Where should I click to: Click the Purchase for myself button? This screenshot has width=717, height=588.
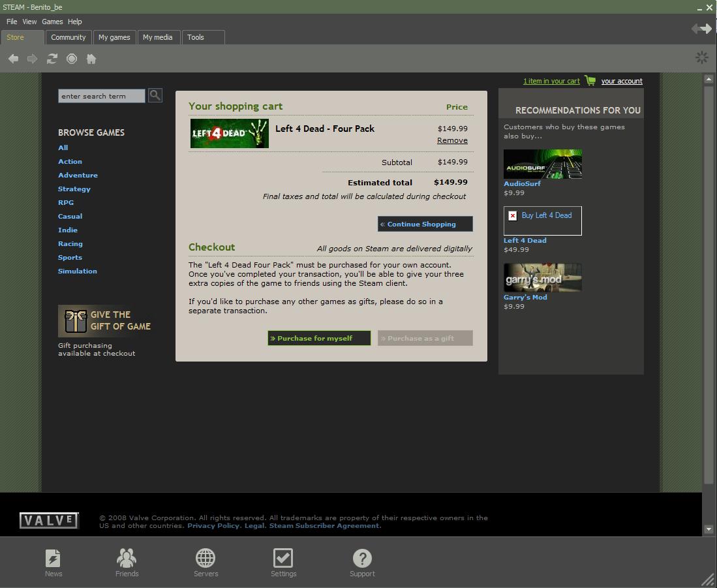point(319,338)
